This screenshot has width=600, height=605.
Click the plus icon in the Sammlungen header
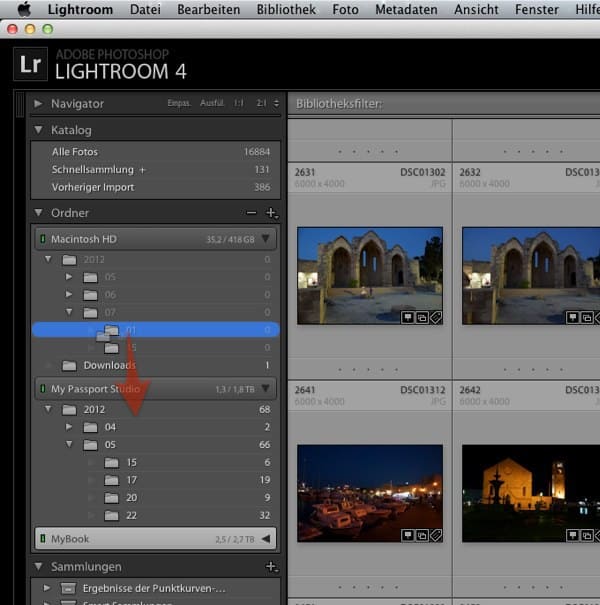(x=270, y=566)
